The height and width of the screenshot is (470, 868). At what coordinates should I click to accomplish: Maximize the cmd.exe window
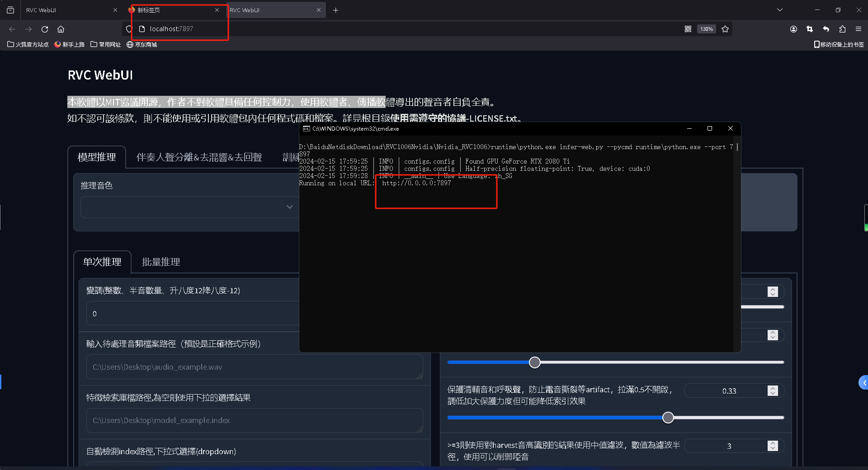click(x=710, y=129)
